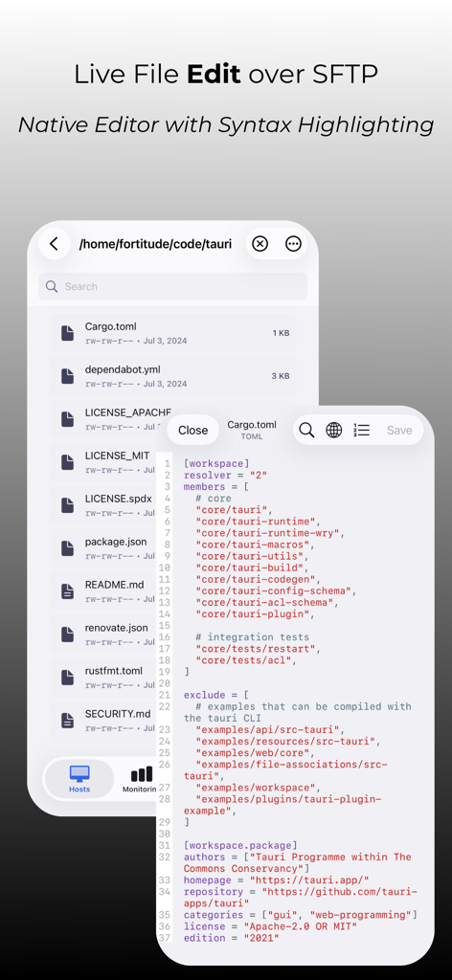This screenshot has height=980, width=452.
Task: Click the # integration tests comment
Action: click(x=253, y=636)
